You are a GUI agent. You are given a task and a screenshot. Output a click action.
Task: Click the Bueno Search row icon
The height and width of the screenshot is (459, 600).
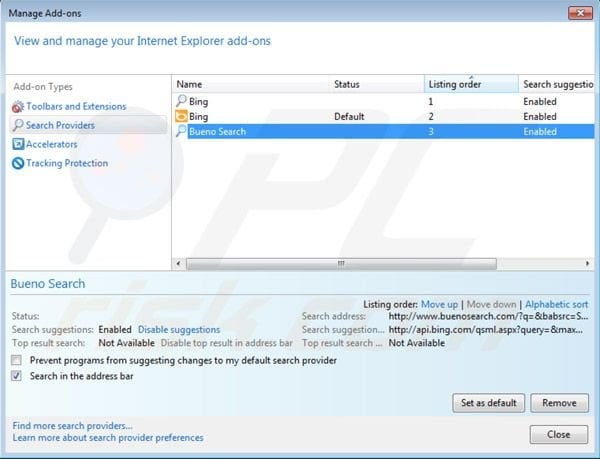click(x=181, y=132)
